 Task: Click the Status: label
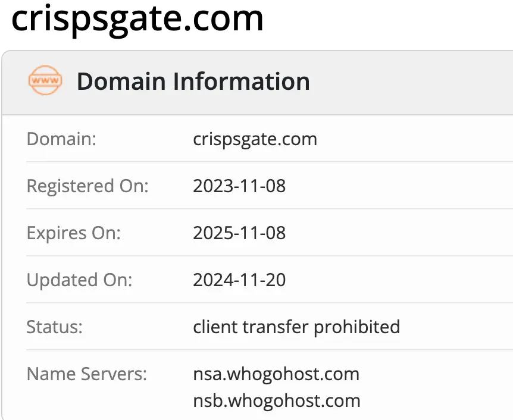[55, 327]
